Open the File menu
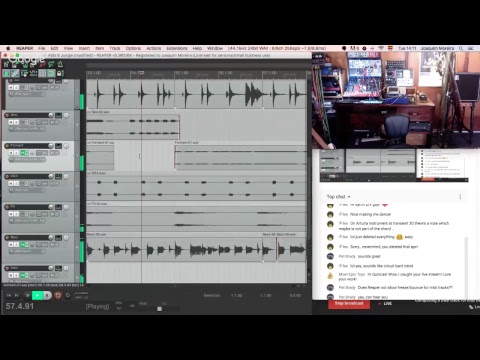This screenshot has height=360, width=480. 42,48
